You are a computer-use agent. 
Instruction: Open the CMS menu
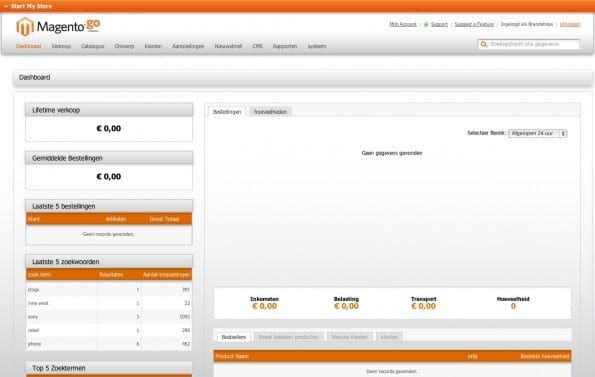[257, 46]
